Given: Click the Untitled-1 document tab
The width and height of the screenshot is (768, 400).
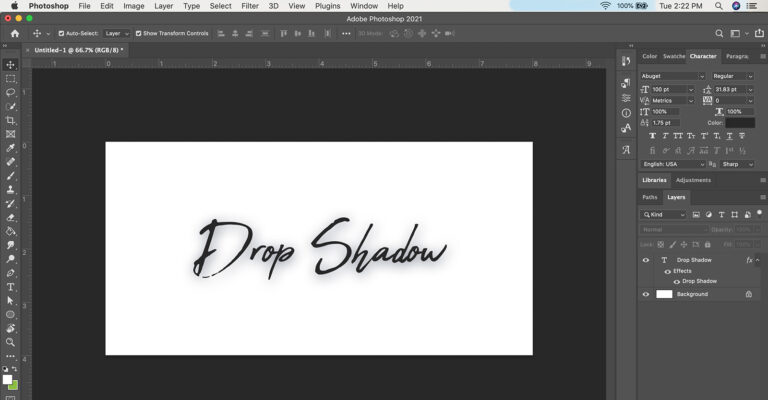Looking at the screenshot, I should [x=79, y=50].
